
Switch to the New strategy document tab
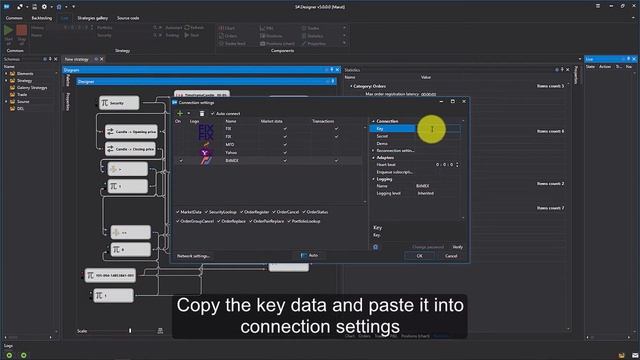77,59
